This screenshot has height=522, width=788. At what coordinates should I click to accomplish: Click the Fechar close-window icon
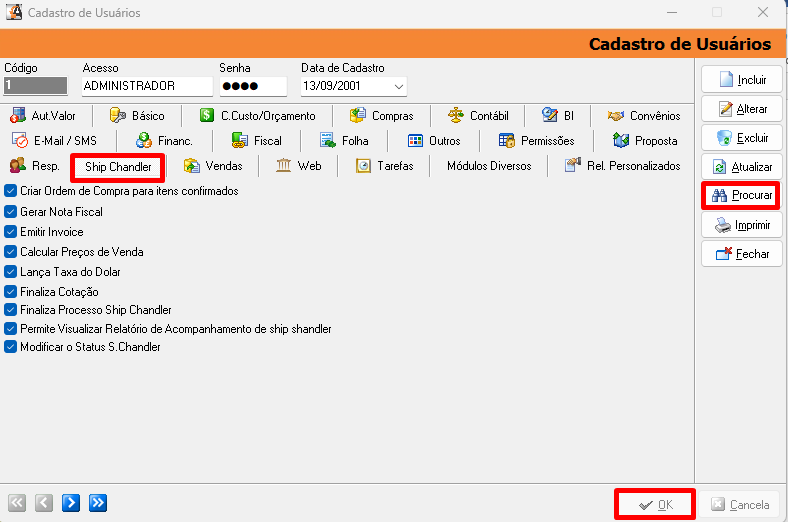724,254
